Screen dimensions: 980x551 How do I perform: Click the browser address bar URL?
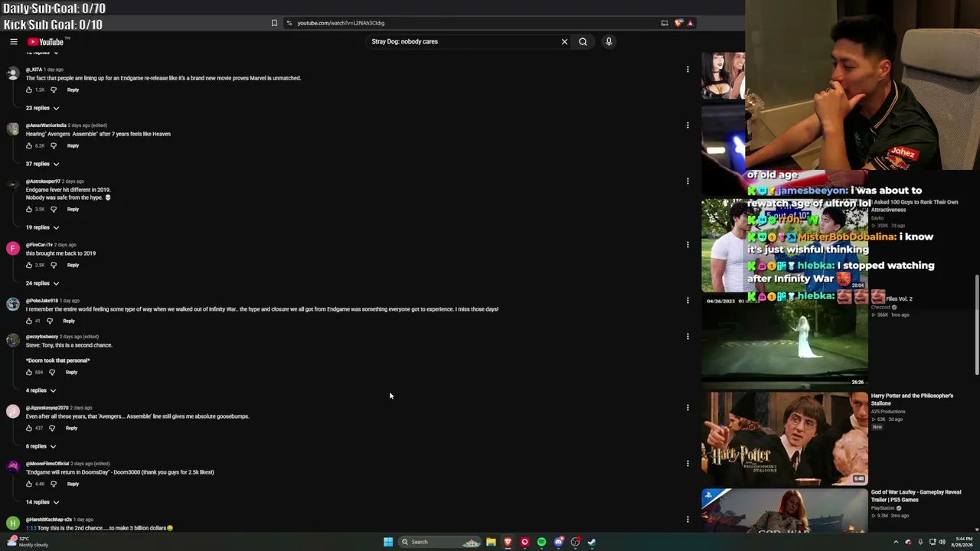pyautogui.click(x=341, y=23)
